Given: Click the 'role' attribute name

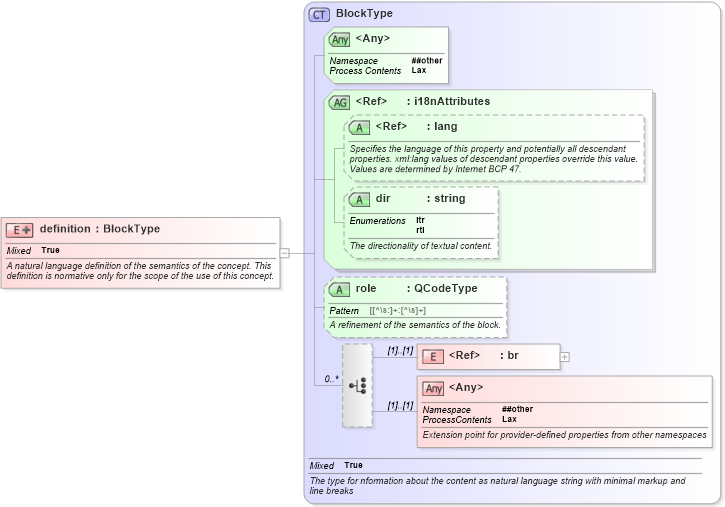Looking at the screenshot, I should pyautogui.click(x=366, y=288).
